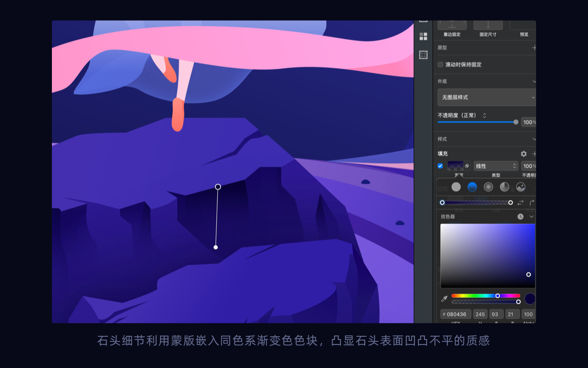Select the radial gradient fill type icon

488,187
